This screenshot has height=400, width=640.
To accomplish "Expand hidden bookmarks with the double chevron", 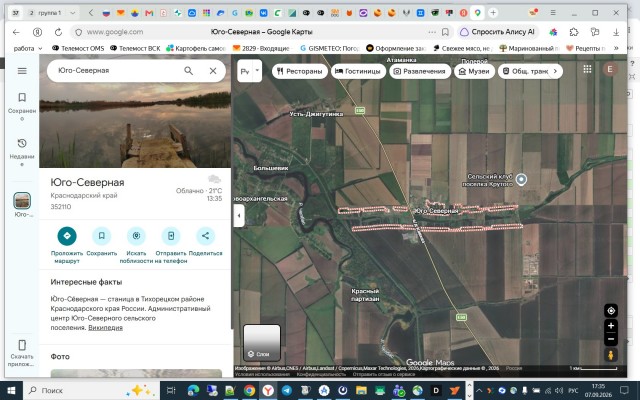I will 616,48.
